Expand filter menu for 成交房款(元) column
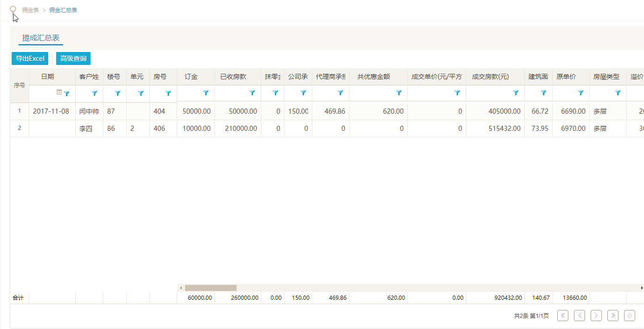Image resolution: width=644 pixels, height=329 pixels. point(516,93)
